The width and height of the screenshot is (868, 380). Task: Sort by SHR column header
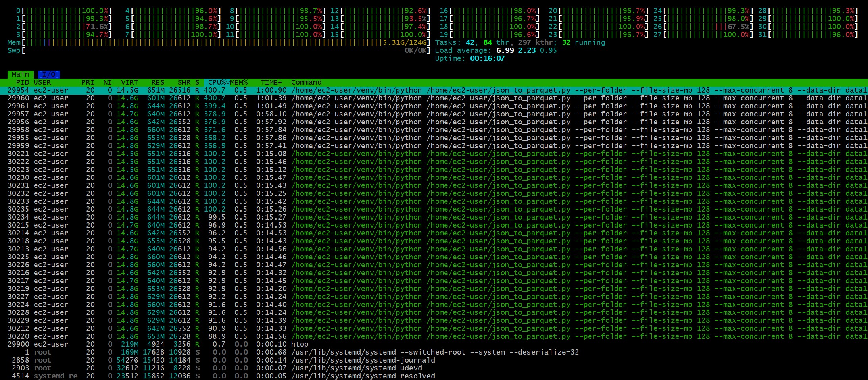tap(184, 82)
